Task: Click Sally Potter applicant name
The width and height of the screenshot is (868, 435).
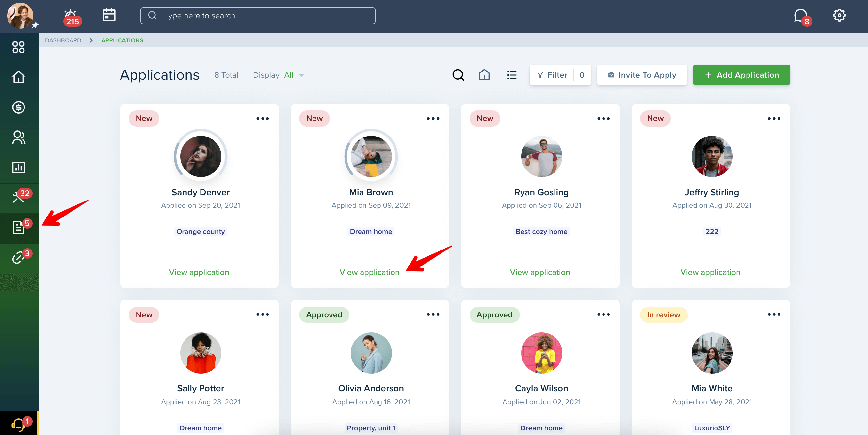Action: pos(201,388)
